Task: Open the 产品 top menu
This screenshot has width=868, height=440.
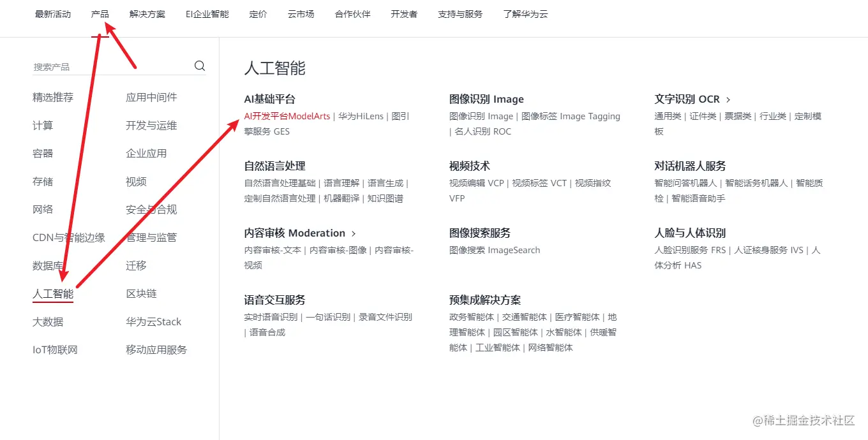Action: click(x=100, y=14)
